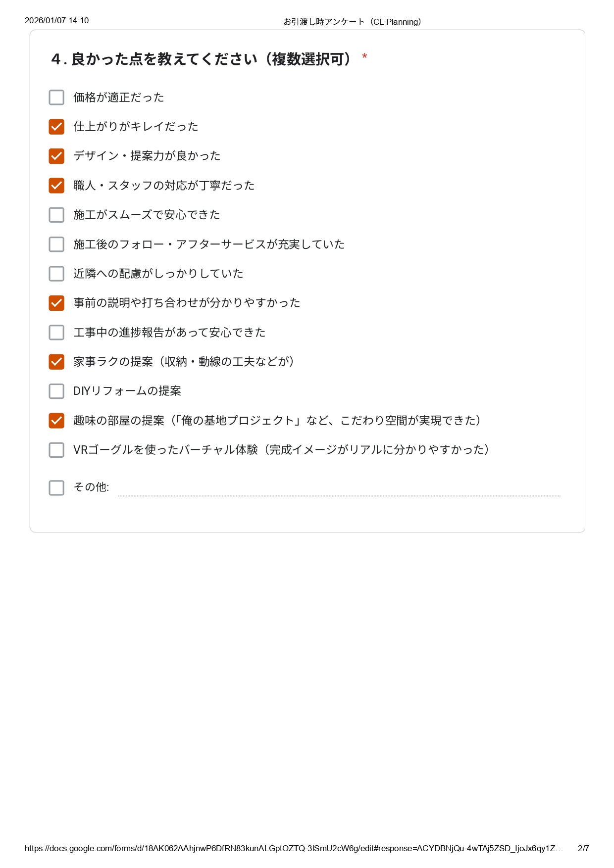Image resolution: width=614 pixels, height=868 pixels.
Task: Toggle off 職人・スタッフの対応が丁寧だった
Action: (56, 186)
